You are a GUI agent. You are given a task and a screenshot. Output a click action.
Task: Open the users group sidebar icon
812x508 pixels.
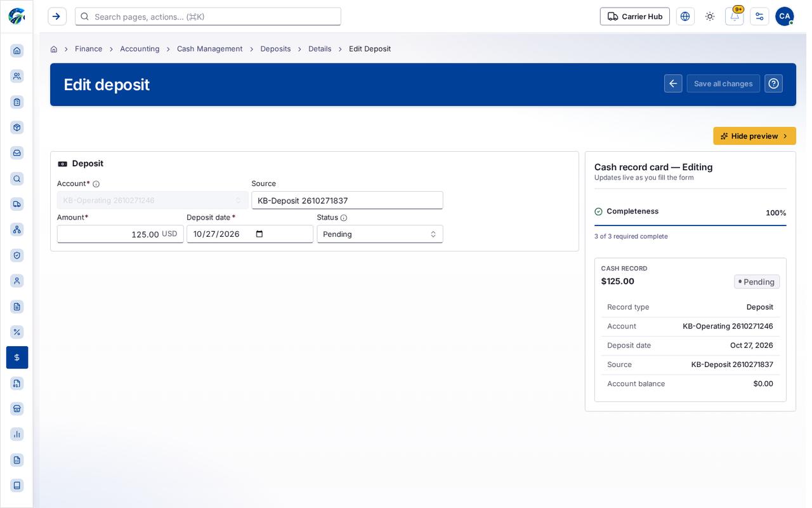tap(17, 76)
